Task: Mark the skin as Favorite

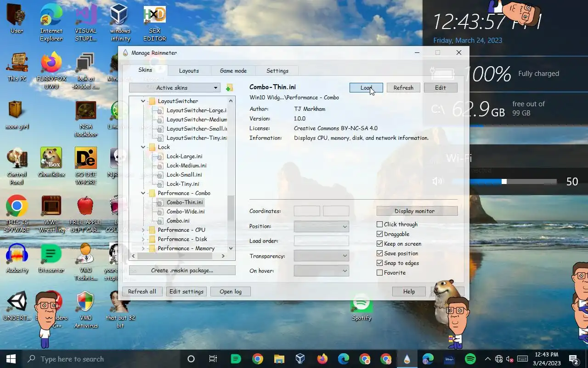Action: coord(379,273)
